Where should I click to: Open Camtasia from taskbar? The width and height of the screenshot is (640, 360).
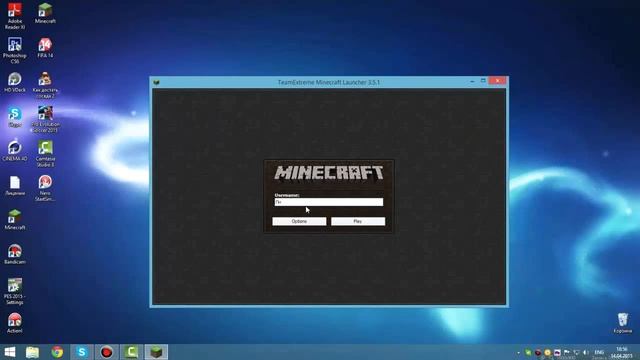(131, 352)
